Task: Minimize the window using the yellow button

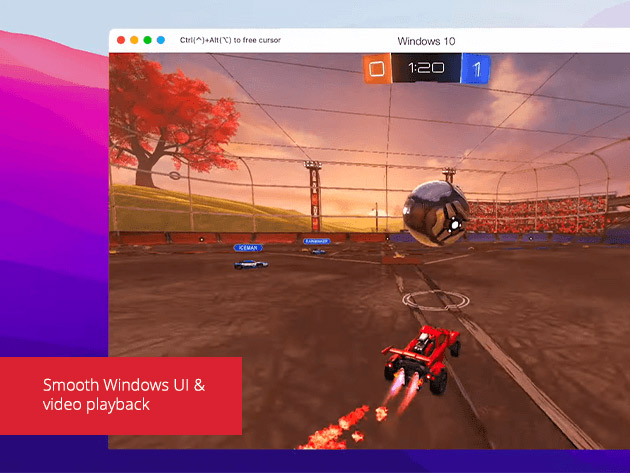Action: (134, 40)
